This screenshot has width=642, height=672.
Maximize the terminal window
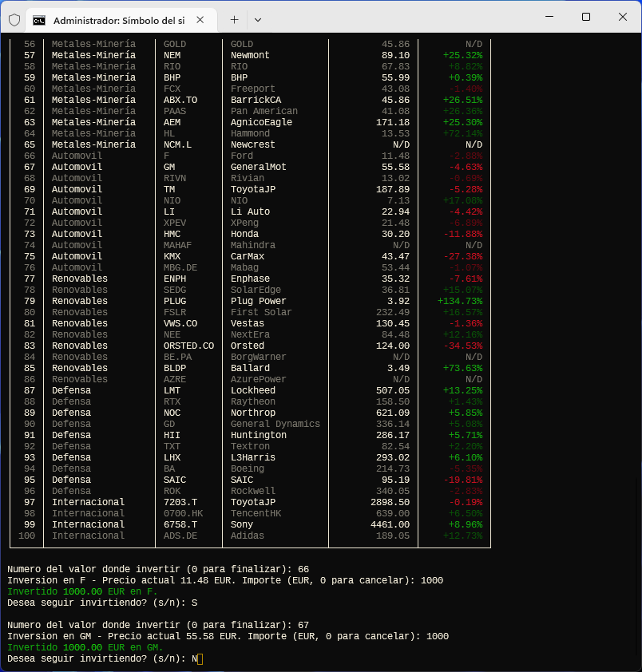(585, 17)
